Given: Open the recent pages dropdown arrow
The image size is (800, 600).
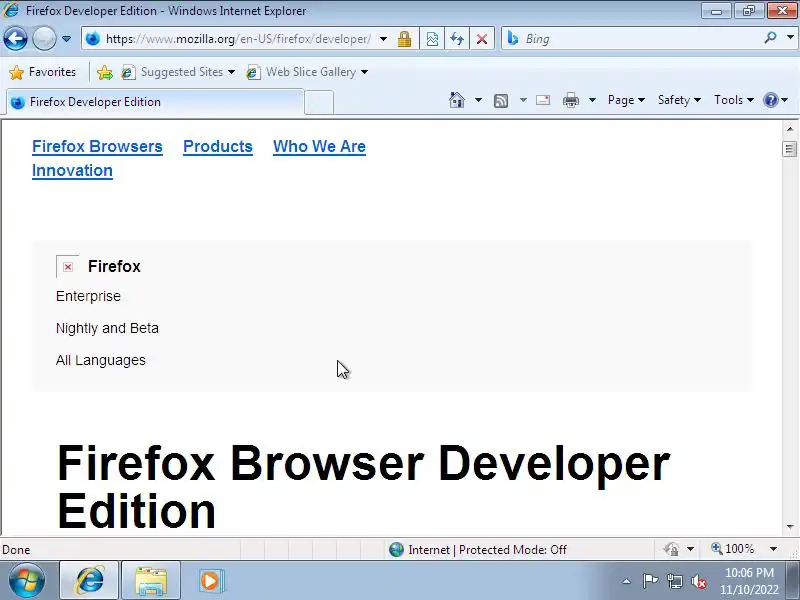Looking at the screenshot, I should click(66, 39).
